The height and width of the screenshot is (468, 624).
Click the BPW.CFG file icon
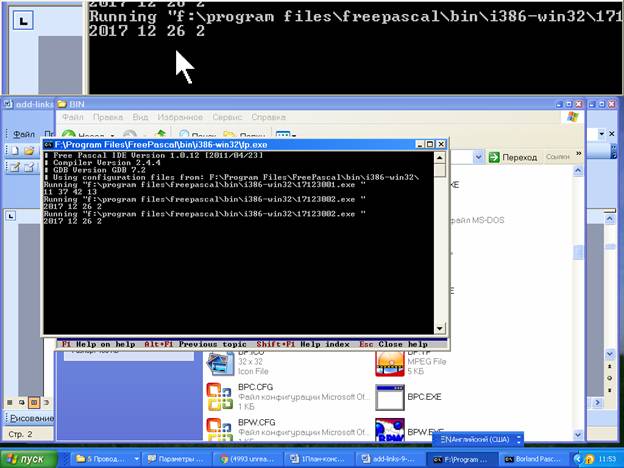220,430
